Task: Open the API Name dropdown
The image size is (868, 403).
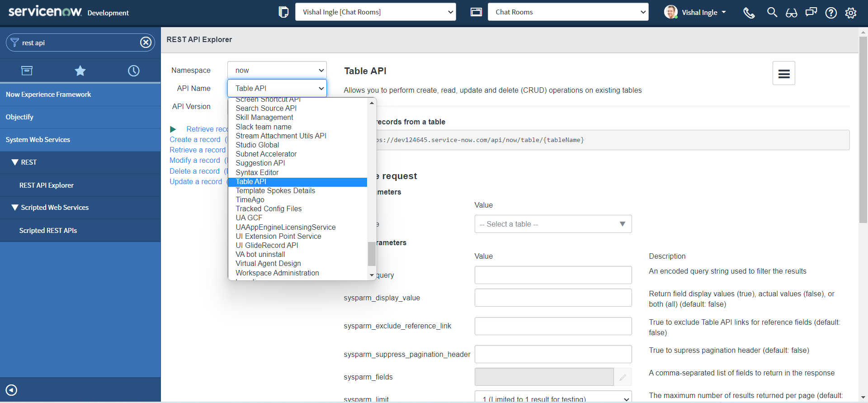Action: (277, 88)
